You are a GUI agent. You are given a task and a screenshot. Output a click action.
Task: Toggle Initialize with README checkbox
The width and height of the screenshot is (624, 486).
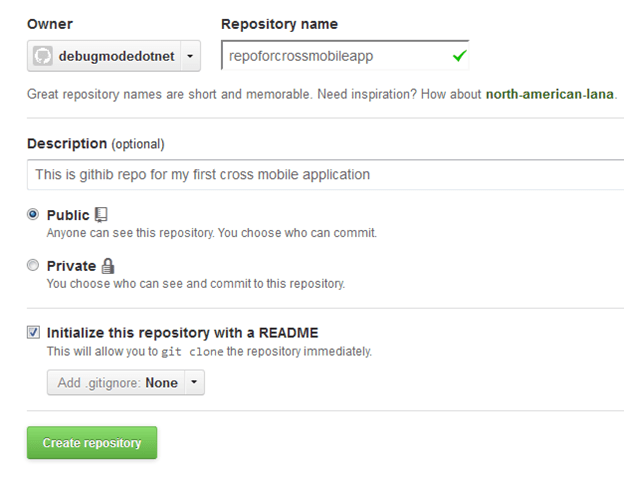point(33,333)
